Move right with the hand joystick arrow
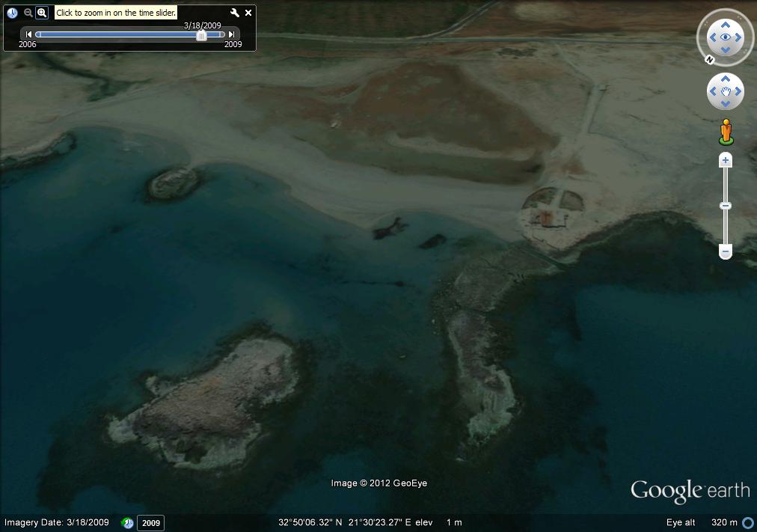757x532 pixels. tap(738, 91)
